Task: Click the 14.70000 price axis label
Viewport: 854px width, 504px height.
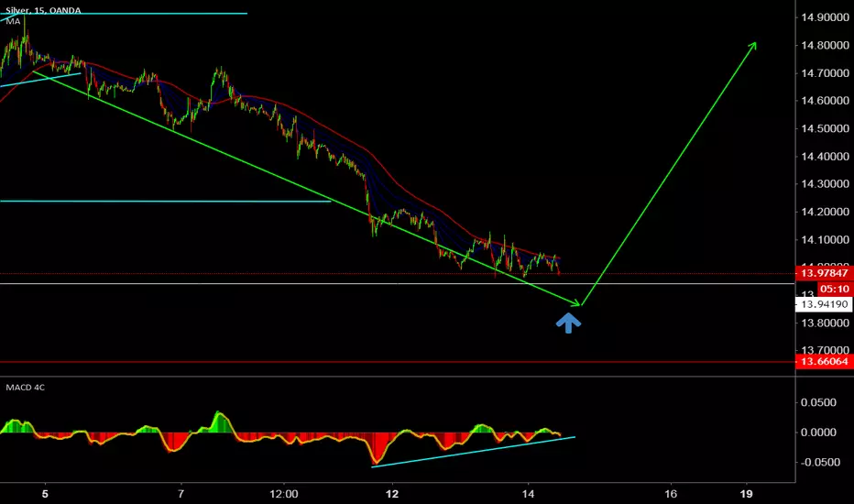Action: [x=825, y=73]
